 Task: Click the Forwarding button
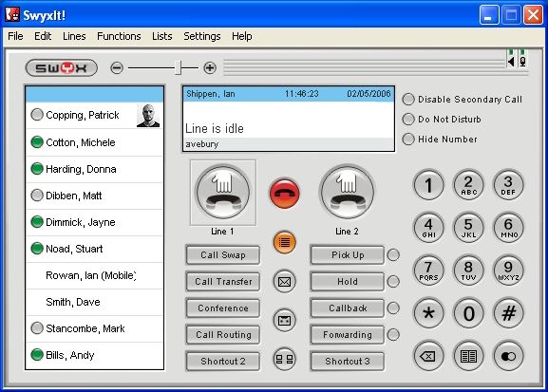[348, 334]
